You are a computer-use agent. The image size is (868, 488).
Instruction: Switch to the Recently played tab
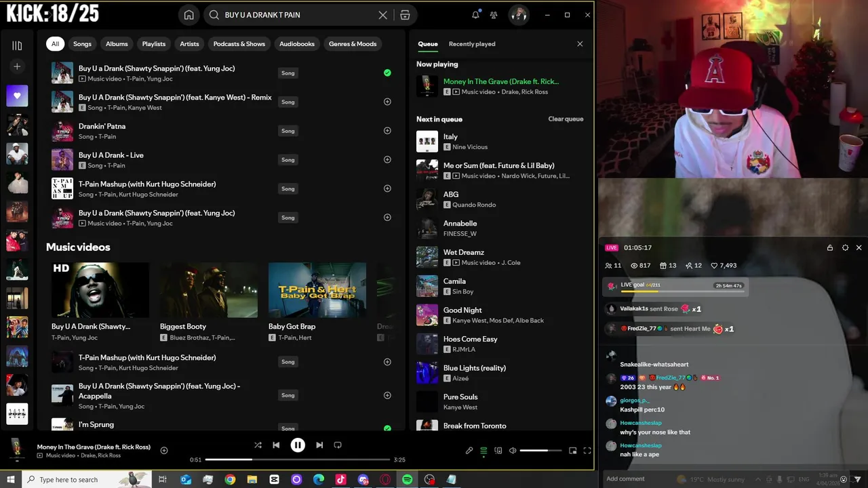472,44
